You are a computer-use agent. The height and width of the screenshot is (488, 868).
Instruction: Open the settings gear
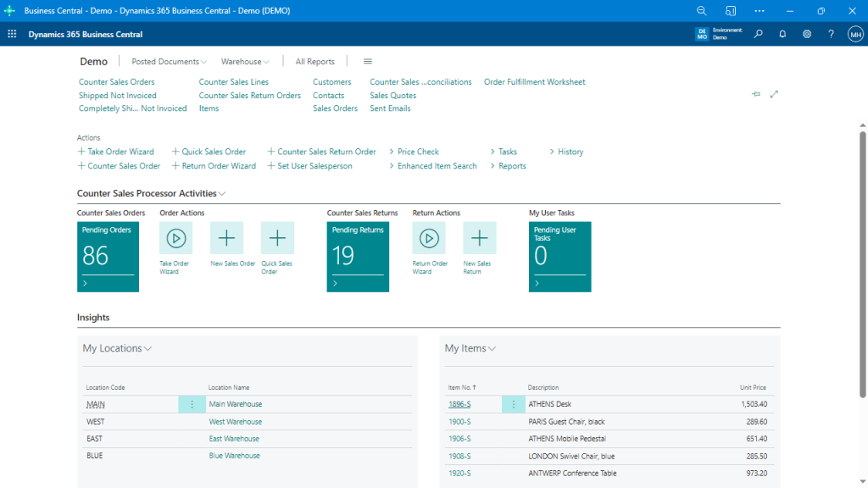tap(807, 34)
